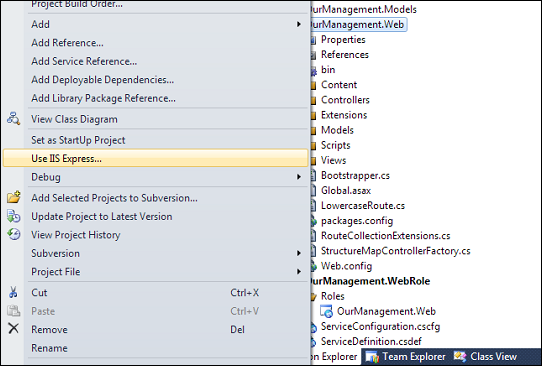The height and width of the screenshot is (366, 542).
Task: Choose Add Selected Projects to Subversion
Action: [x=114, y=198]
